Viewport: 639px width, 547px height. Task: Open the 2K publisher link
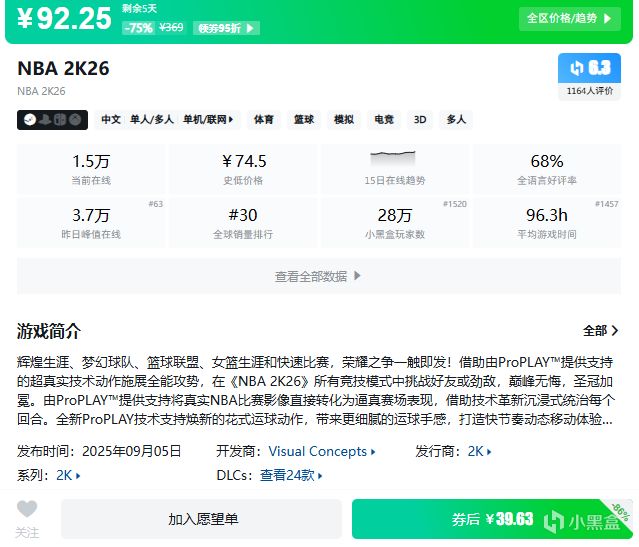pos(480,452)
